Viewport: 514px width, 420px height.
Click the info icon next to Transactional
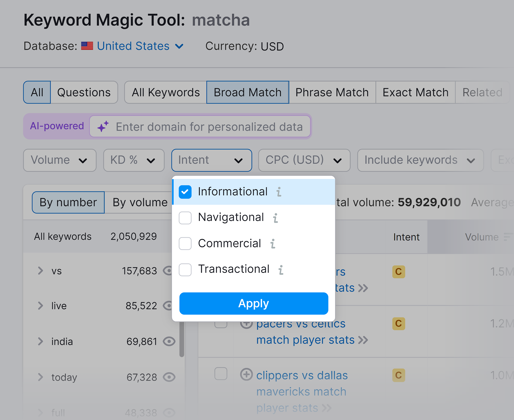click(281, 269)
